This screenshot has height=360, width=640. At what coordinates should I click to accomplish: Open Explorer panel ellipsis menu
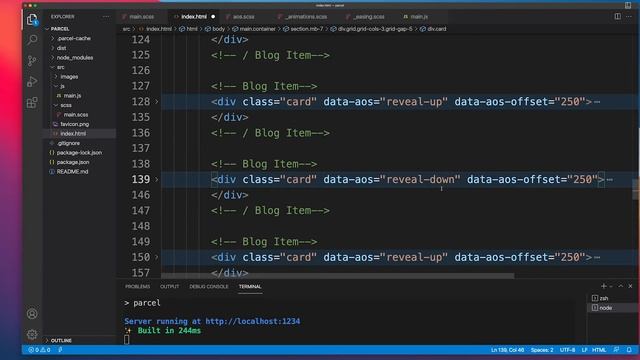pos(106,17)
